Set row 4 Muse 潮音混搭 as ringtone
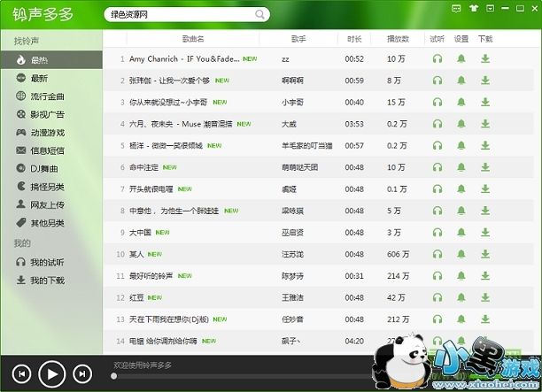 [x=461, y=124]
